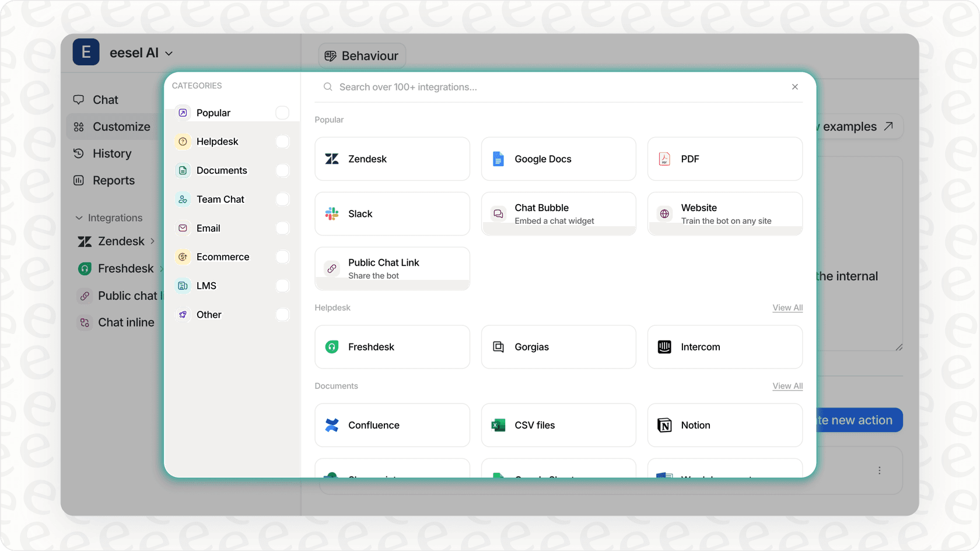Expand the Zendesk entry in sidebar
The height and width of the screenshot is (551, 980).
[152, 241]
